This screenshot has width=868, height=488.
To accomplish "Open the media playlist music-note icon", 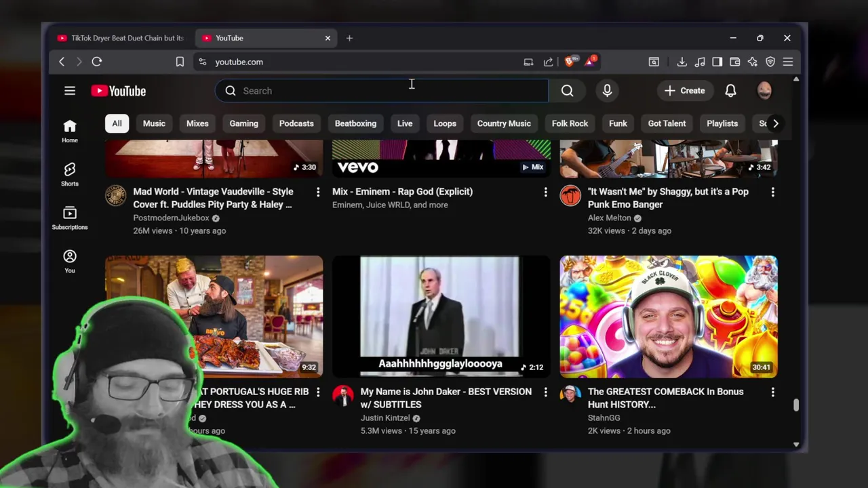I will click(700, 62).
